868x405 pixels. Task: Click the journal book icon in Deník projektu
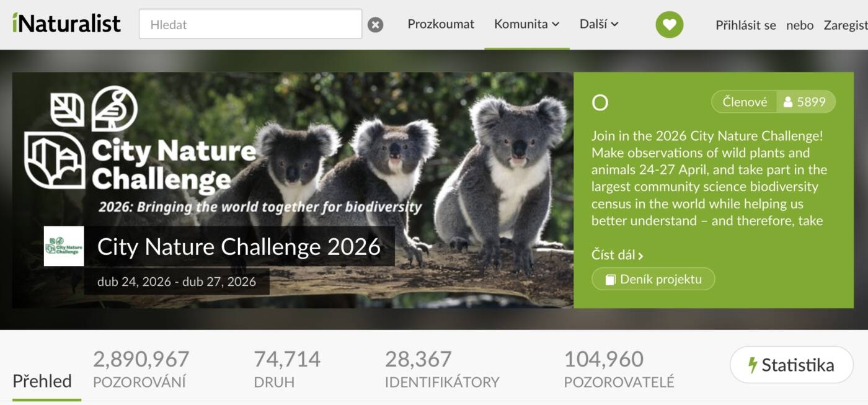pyautogui.click(x=610, y=280)
